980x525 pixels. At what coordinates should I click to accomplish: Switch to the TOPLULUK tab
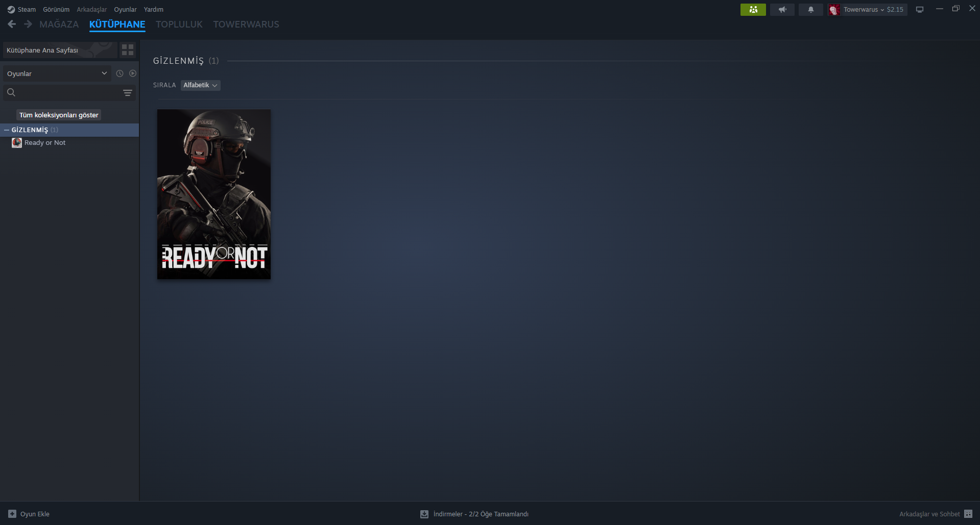tap(179, 24)
